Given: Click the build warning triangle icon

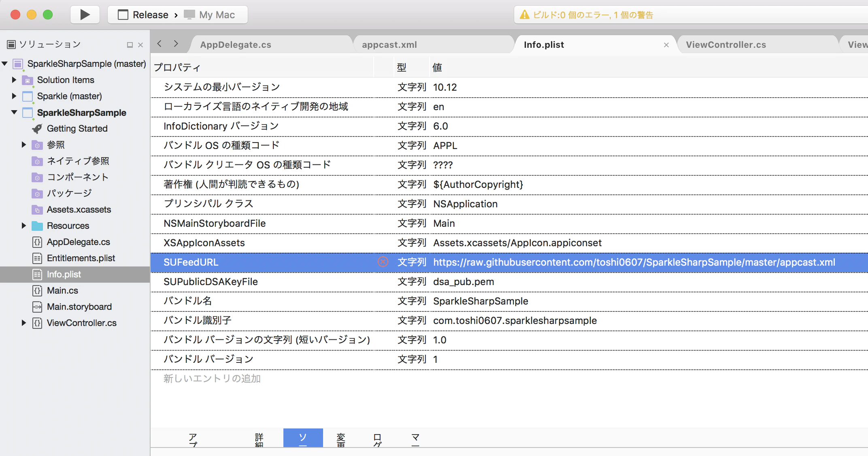Looking at the screenshot, I should (x=525, y=15).
